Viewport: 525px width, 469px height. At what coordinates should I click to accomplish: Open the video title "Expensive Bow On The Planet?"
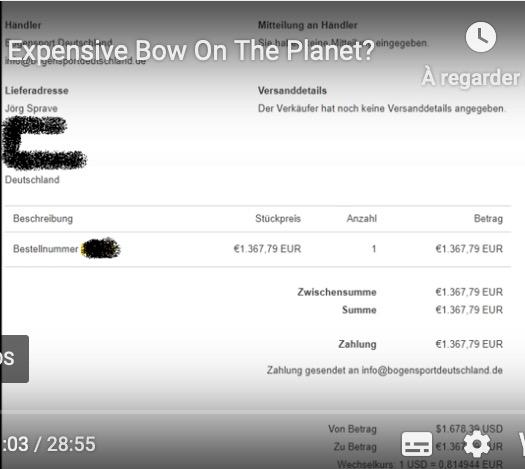[x=191, y=51]
